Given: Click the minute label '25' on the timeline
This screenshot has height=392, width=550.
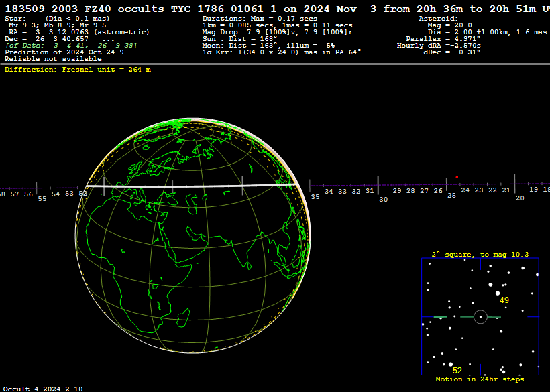Looking at the screenshot, I should pos(451,196).
